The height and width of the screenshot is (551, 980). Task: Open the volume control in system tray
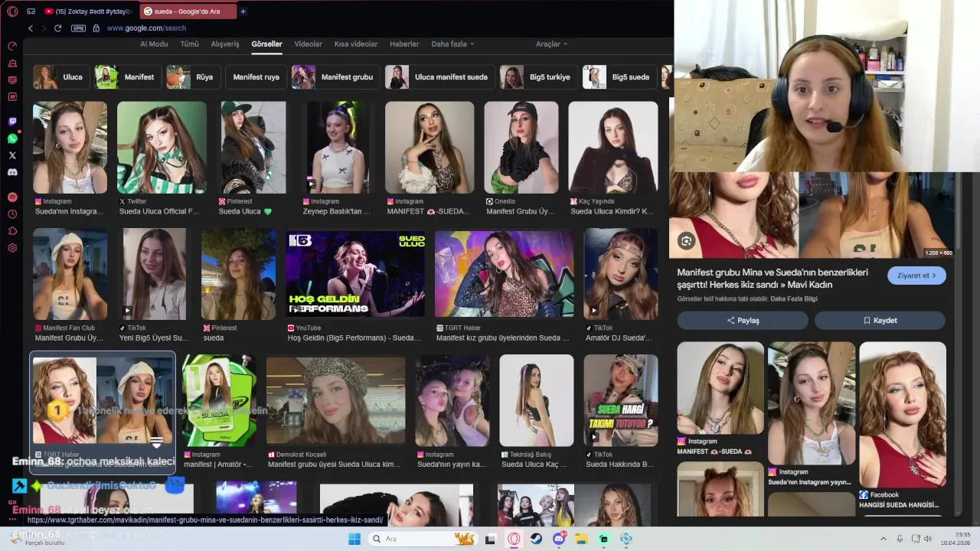927,539
